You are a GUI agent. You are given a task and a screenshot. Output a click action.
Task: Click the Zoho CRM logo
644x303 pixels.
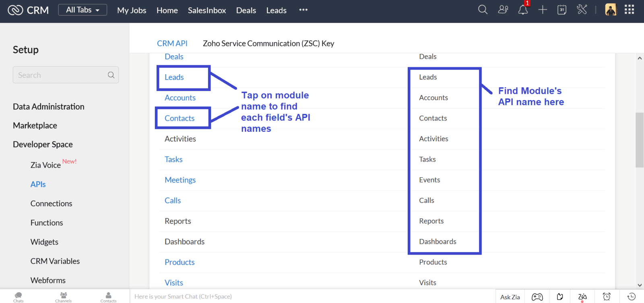point(28,10)
